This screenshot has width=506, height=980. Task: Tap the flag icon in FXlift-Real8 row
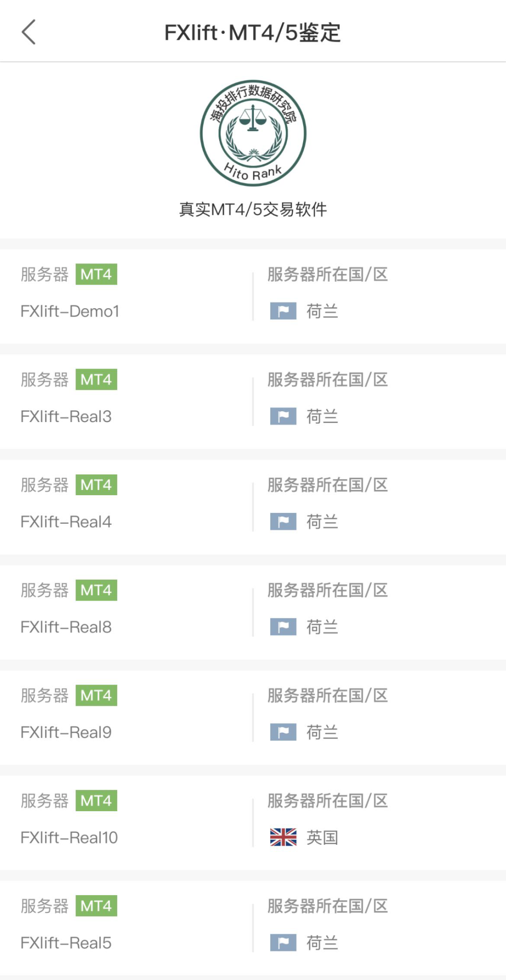(283, 627)
